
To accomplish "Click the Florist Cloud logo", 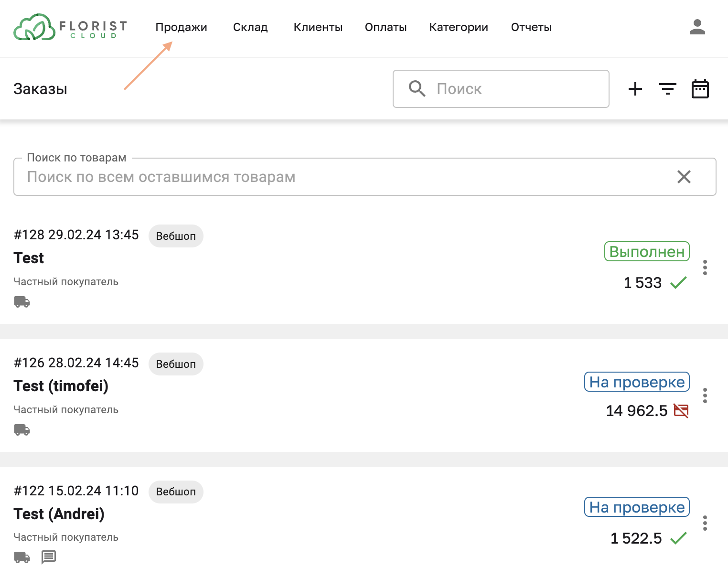I will tap(70, 27).
